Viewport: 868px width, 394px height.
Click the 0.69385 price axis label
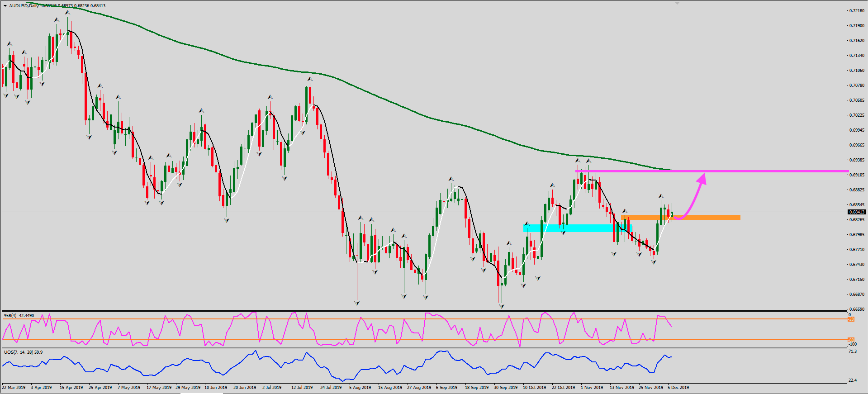pyautogui.click(x=857, y=160)
